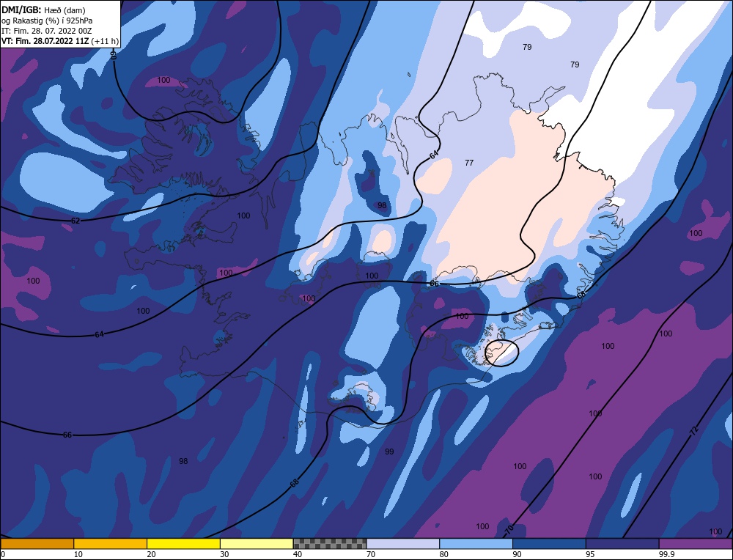This screenshot has width=733, height=560.
Task: Click the lavender 70–80 legend swatch
Action: coord(403,544)
